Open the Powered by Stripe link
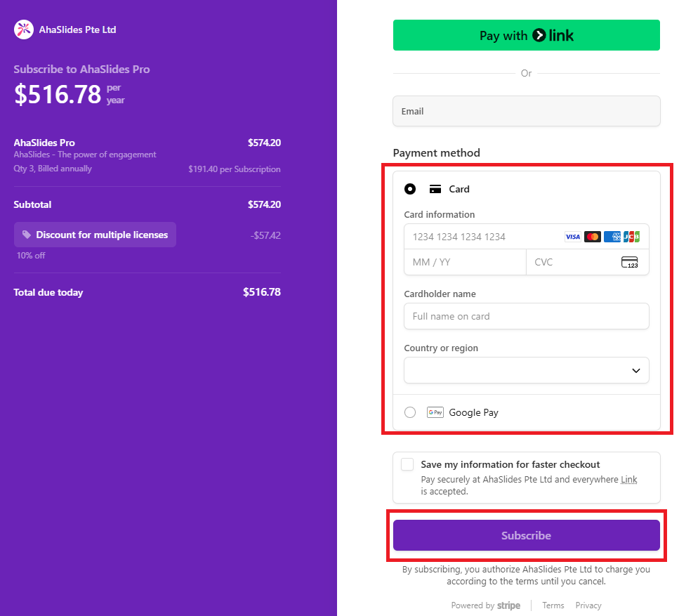679x616 pixels. click(486, 605)
